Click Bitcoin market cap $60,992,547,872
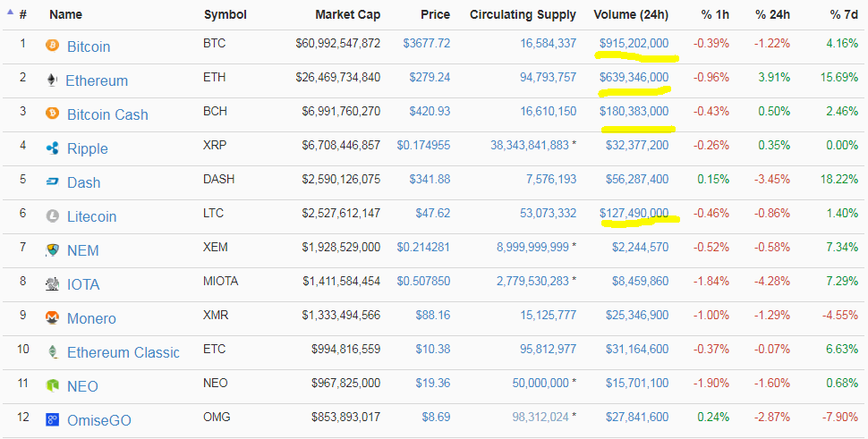 pyautogui.click(x=337, y=43)
